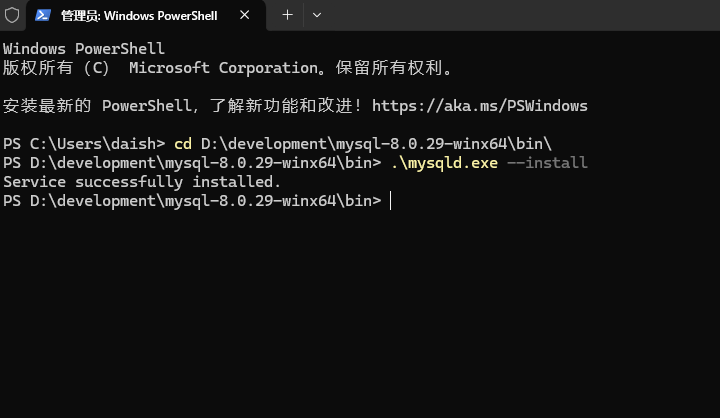The width and height of the screenshot is (720, 418).
Task: Click the last PS D:\development prompt line
Action: click(192, 201)
